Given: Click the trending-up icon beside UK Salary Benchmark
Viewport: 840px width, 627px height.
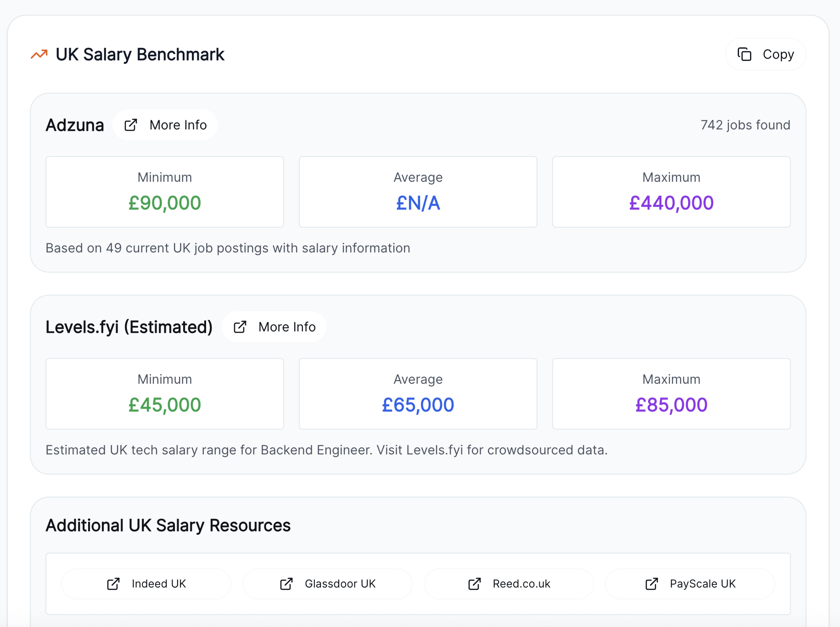Looking at the screenshot, I should [39, 54].
